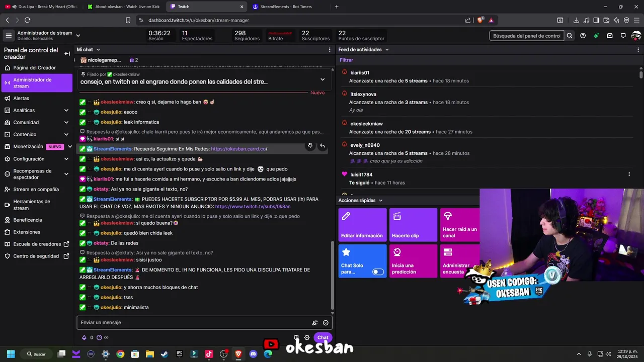Switch to StreamElements Bot Timers tab
Image resolution: width=644 pixels, height=362 pixels.
click(289, 7)
